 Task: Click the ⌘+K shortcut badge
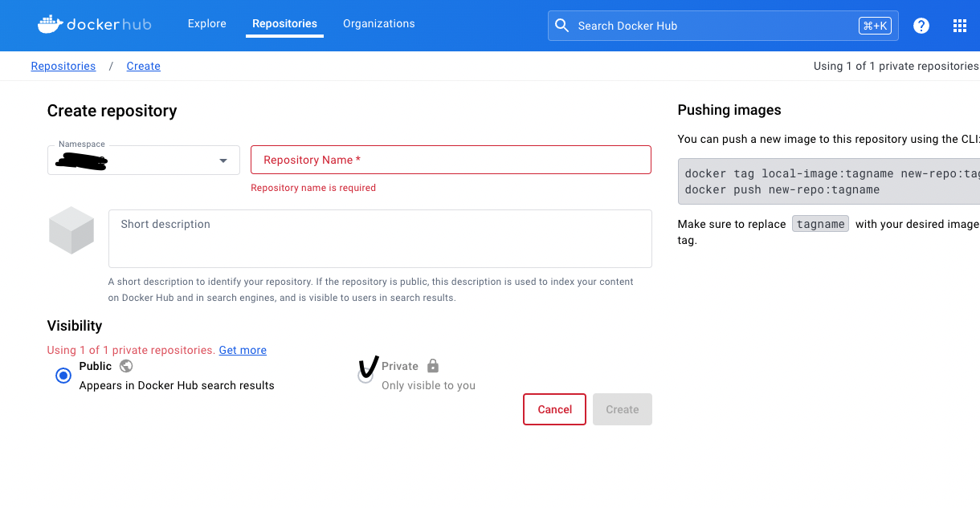(x=876, y=26)
